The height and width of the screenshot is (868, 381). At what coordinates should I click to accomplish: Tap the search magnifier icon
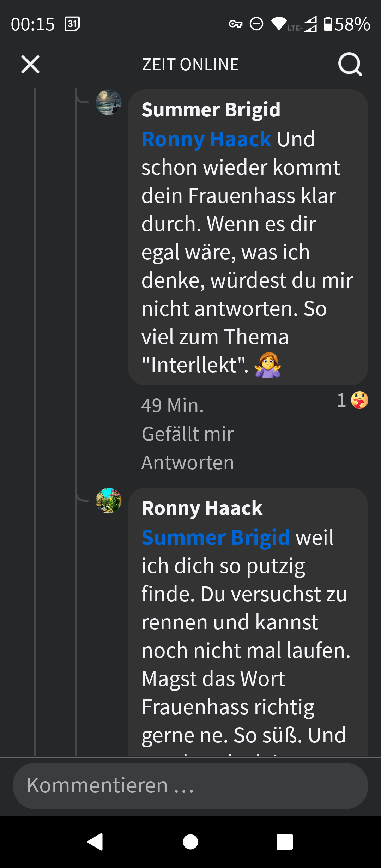[350, 64]
